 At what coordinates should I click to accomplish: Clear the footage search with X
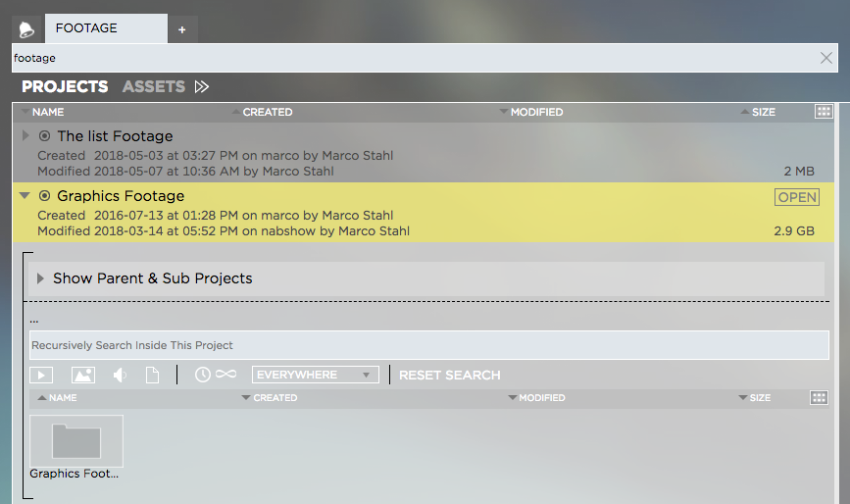(825, 58)
